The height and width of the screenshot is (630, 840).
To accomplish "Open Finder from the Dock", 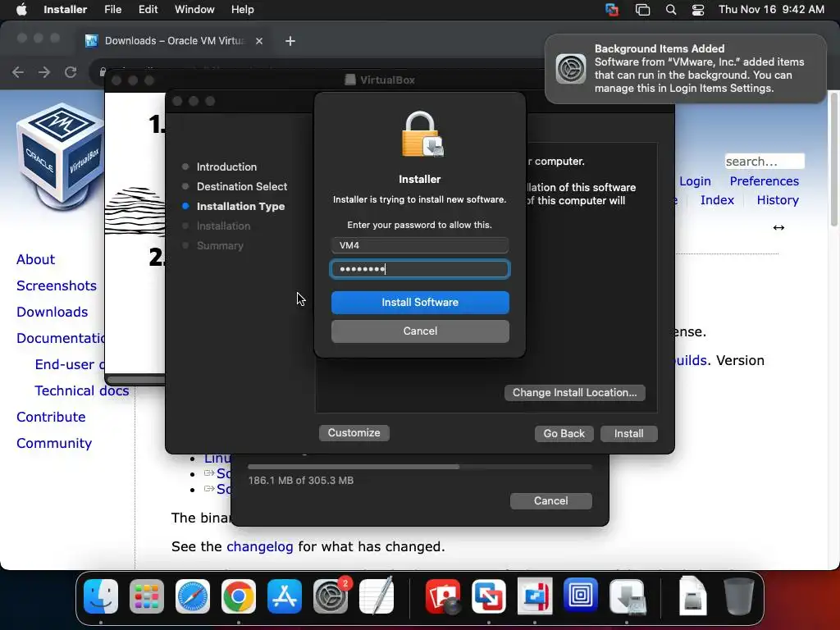I will coord(101,596).
